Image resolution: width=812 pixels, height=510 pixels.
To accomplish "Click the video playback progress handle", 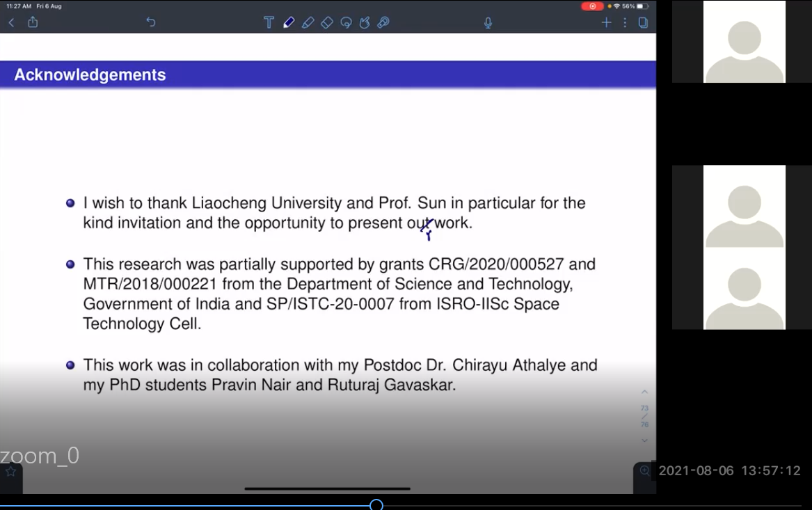I will pyautogui.click(x=376, y=505).
